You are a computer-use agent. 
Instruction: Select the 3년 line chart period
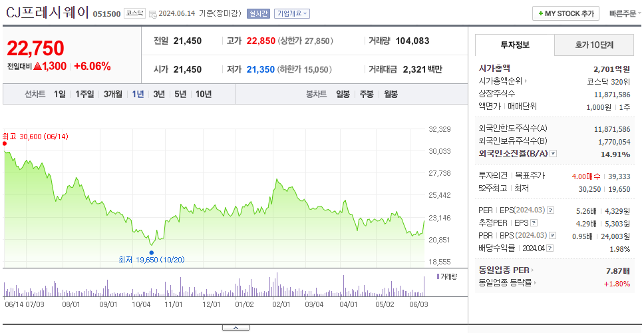tap(159, 94)
